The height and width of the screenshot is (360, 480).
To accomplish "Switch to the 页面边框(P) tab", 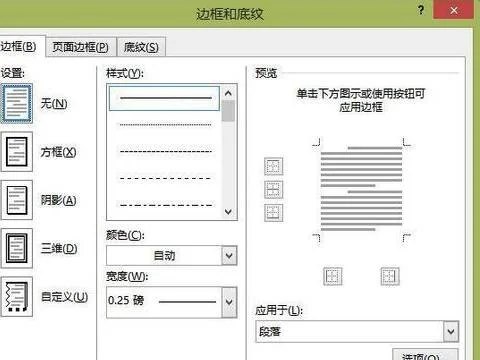I will [x=81, y=47].
